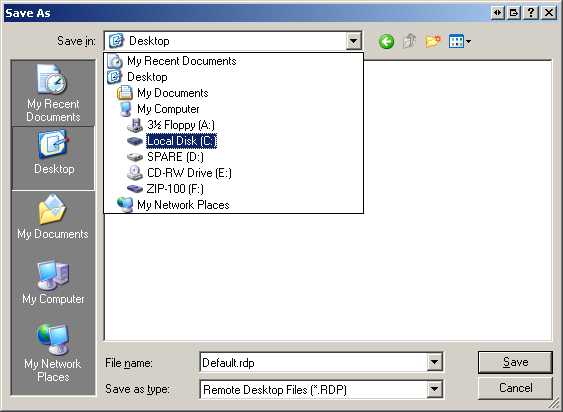The image size is (563, 412).
Task: Expand the File name dropdown
Action: pos(434,362)
